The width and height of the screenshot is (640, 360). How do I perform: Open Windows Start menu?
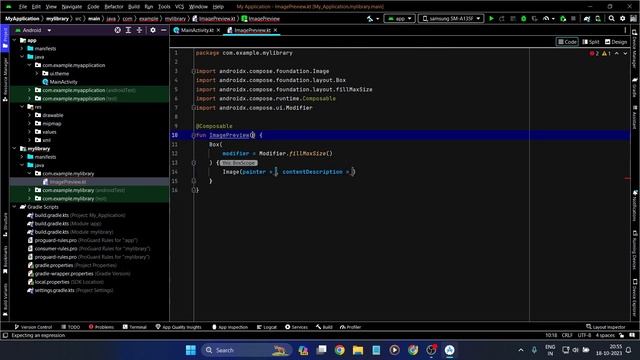(x=191, y=350)
